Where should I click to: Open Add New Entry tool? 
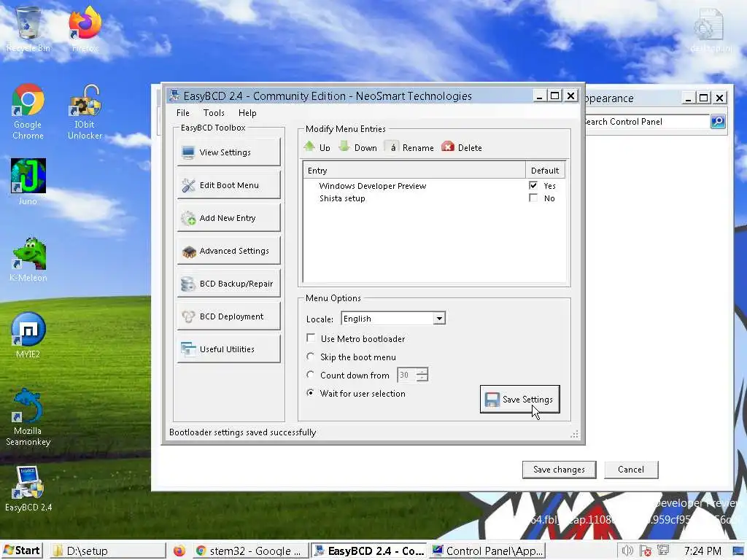228,218
